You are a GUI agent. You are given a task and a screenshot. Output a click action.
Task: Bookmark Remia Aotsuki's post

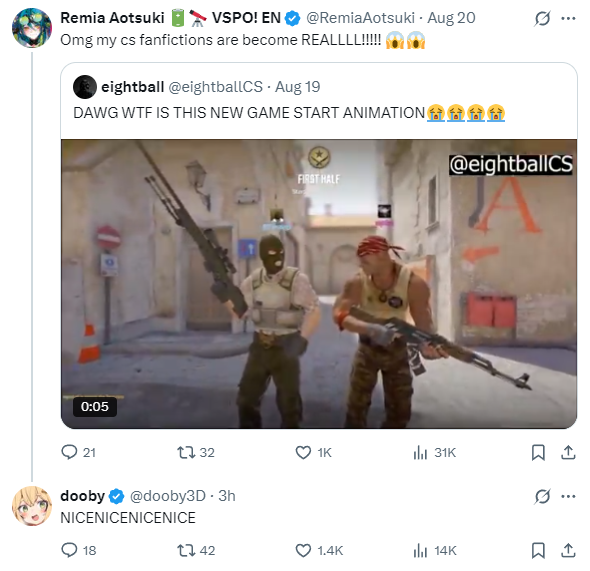point(538,452)
